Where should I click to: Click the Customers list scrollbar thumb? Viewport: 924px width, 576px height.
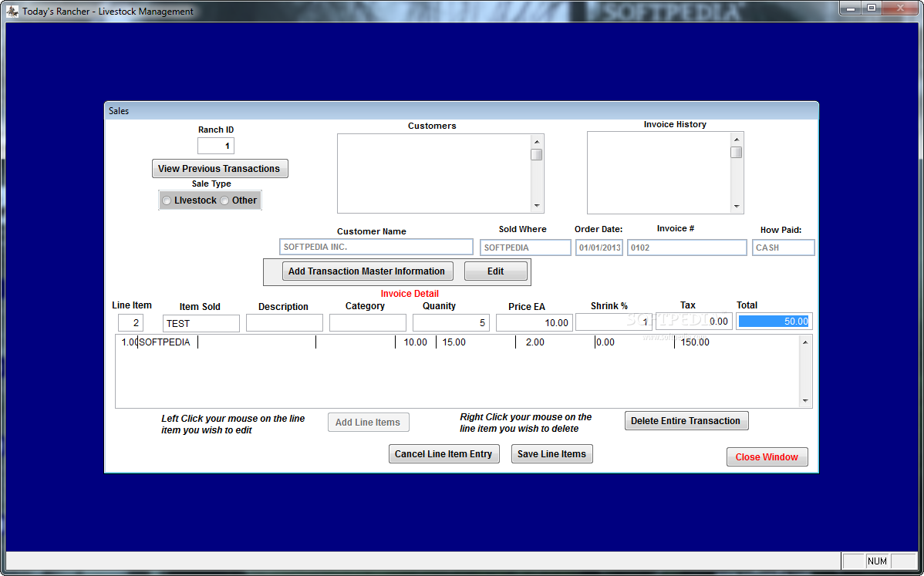[536, 154]
